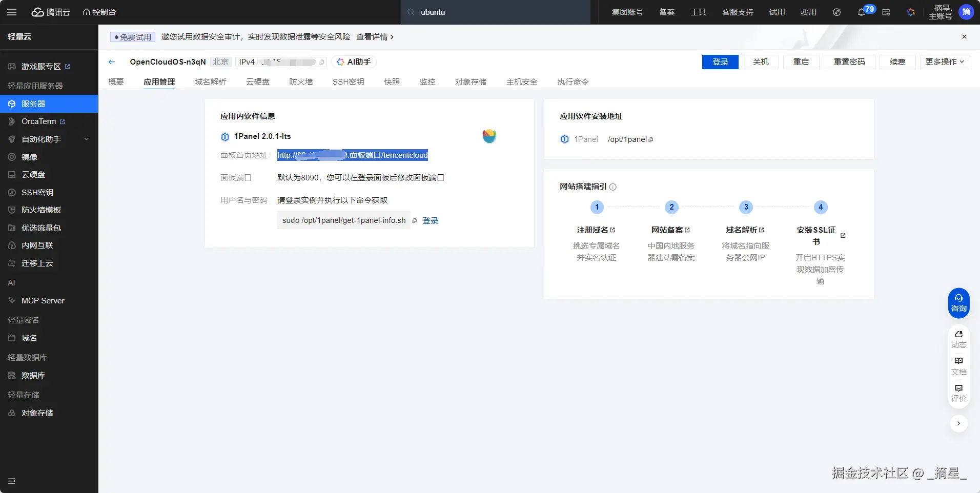Copy the IPv4 address with copy icon

[322, 63]
